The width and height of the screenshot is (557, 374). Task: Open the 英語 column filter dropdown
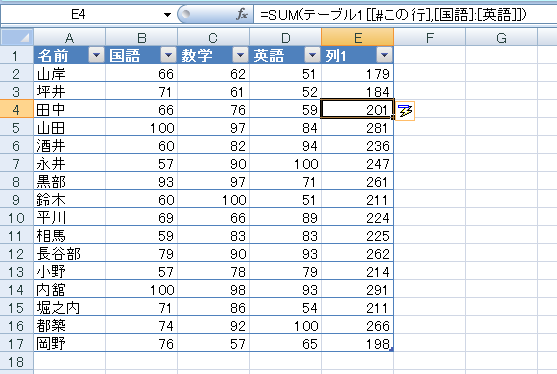point(312,55)
